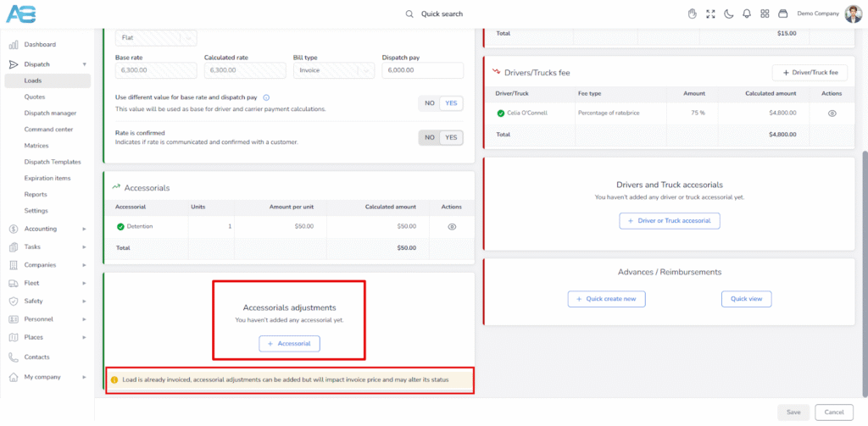Open Dispatch manager in sidebar
Image resolution: width=868 pixels, height=426 pixels.
[51, 113]
